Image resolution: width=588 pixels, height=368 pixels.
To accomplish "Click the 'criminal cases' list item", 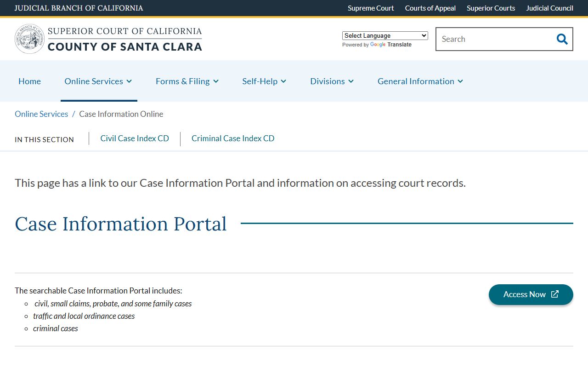I will [56, 328].
